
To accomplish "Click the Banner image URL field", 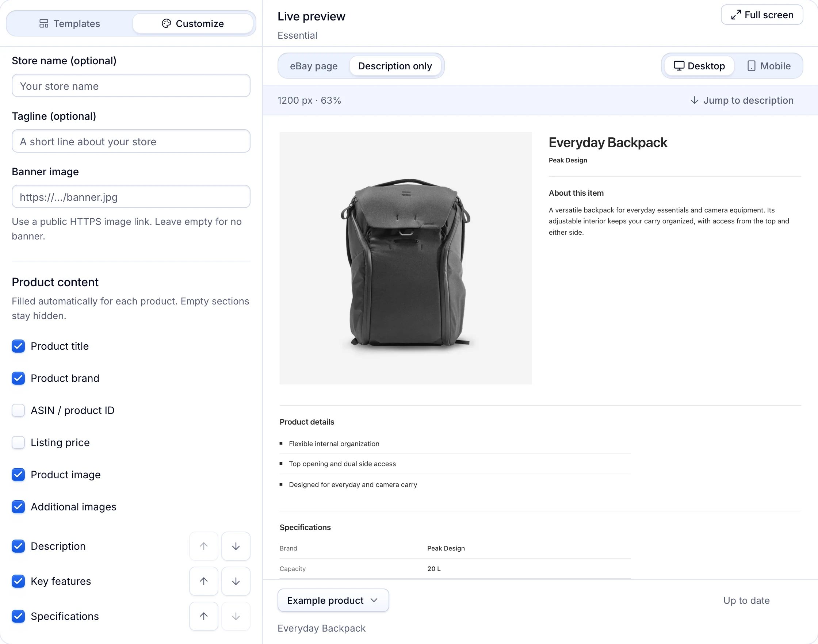I will coord(131,196).
